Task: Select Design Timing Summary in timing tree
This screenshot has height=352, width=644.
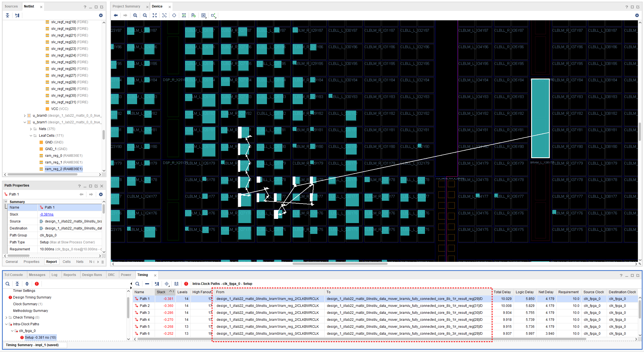Action: (32, 297)
